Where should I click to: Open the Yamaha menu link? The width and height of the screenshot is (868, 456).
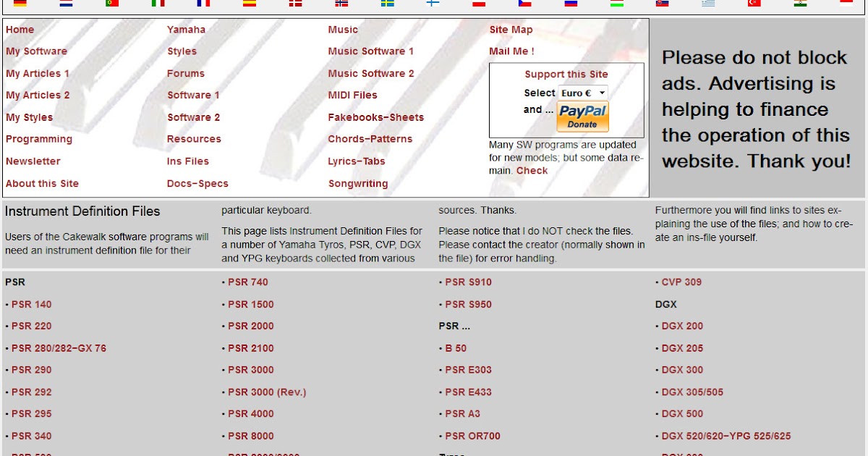click(186, 30)
